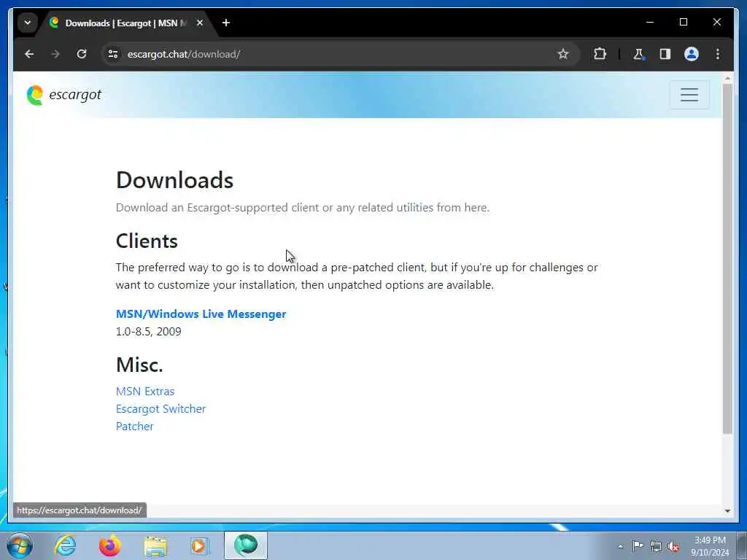The width and height of the screenshot is (747, 560).
Task: Click the Downloads heading
Action: point(175,180)
